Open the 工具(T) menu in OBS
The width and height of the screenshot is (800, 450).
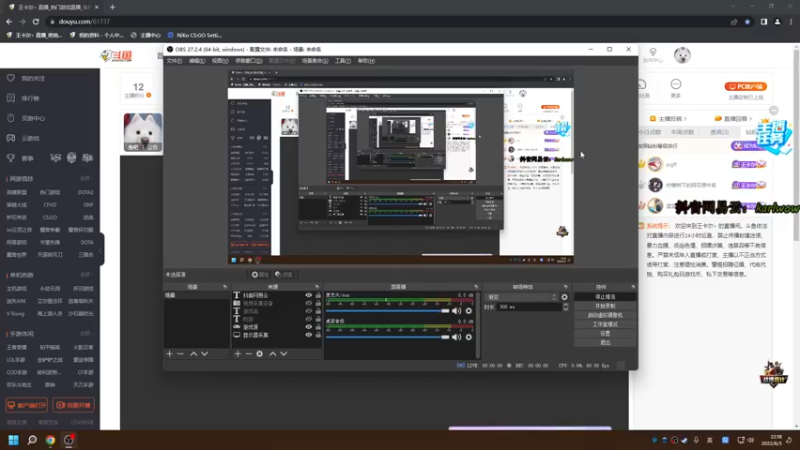(x=343, y=61)
